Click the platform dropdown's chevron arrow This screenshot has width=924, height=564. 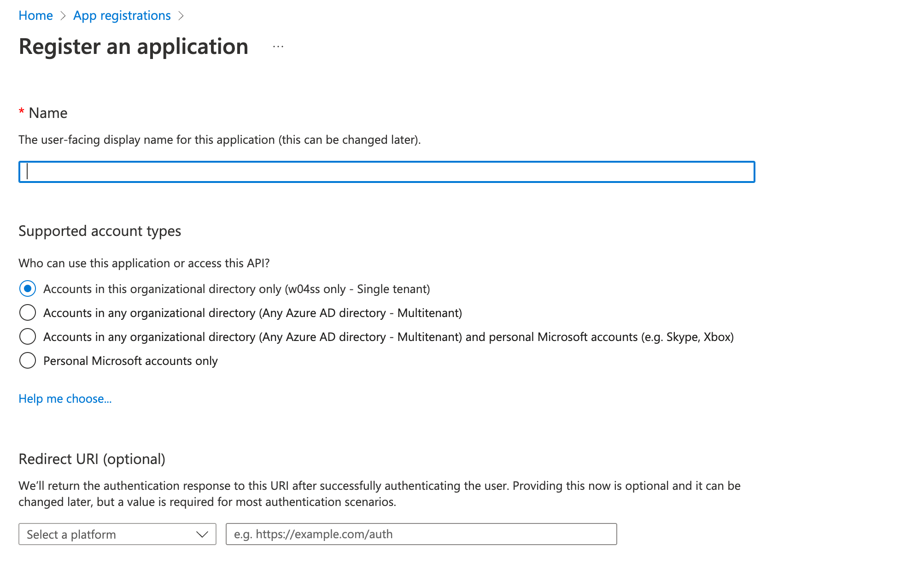[x=202, y=535]
